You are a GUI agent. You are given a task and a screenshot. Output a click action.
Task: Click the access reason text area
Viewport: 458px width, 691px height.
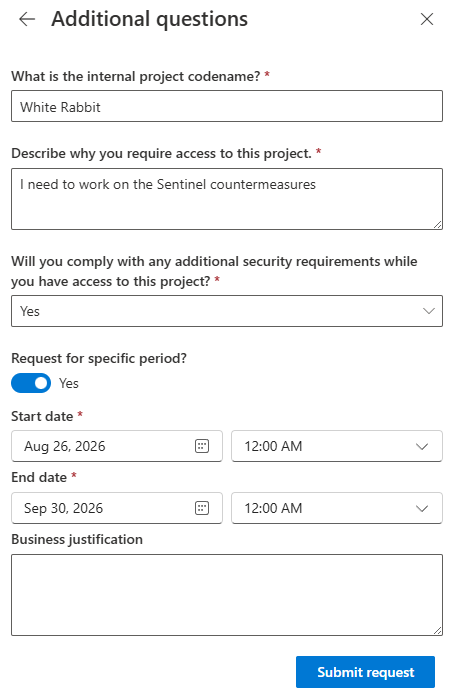coord(227,199)
